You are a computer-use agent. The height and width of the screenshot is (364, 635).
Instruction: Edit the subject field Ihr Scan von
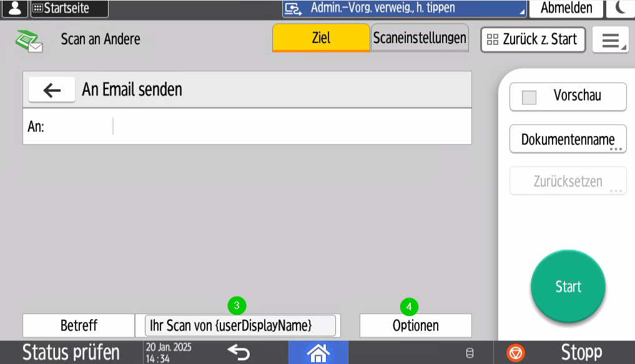(240, 325)
